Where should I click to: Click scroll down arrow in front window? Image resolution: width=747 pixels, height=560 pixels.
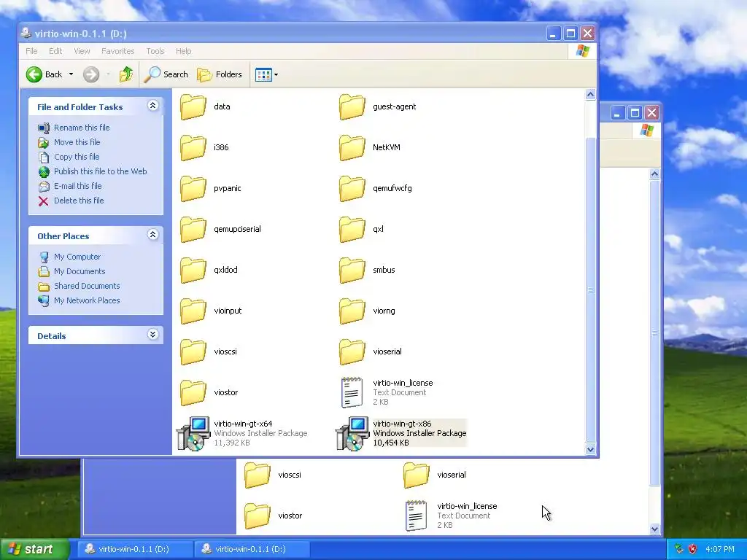[x=590, y=449]
